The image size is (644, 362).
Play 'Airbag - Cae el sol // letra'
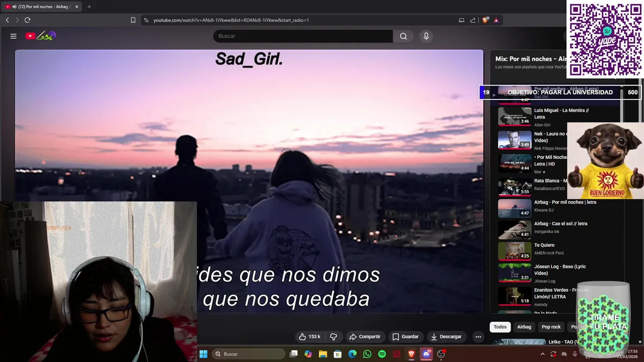(560, 224)
